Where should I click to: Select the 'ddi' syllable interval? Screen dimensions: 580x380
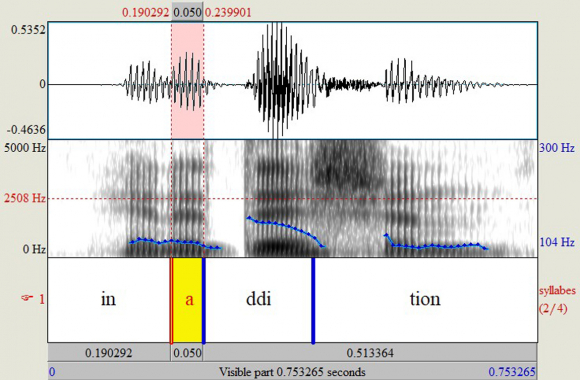tap(259, 300)
